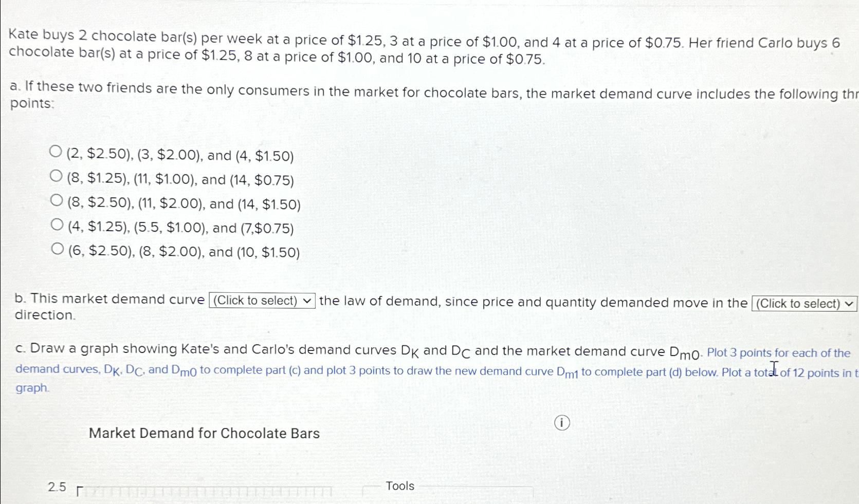Select the radio option (2, $2.50), (3, $2.00), and (4, $1.50)
Image resolution: width=859 pixels, height=504 pixels.
[x=57, y=152]
